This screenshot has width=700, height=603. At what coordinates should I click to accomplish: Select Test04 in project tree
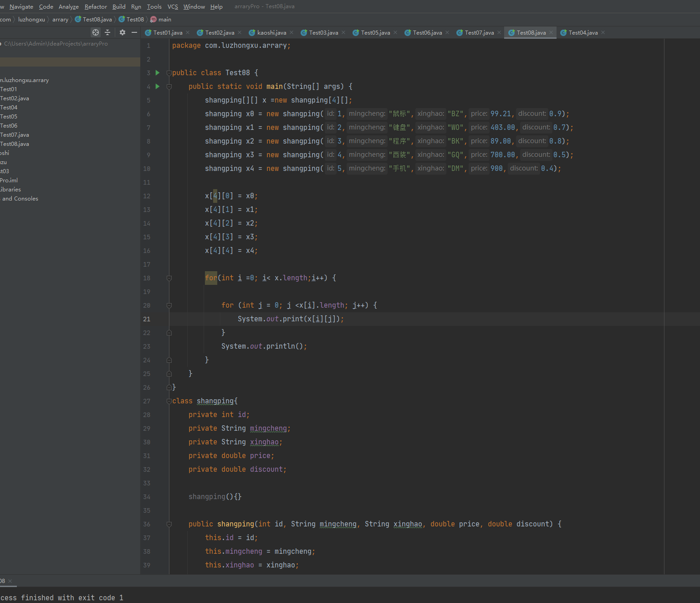[9, 107]
